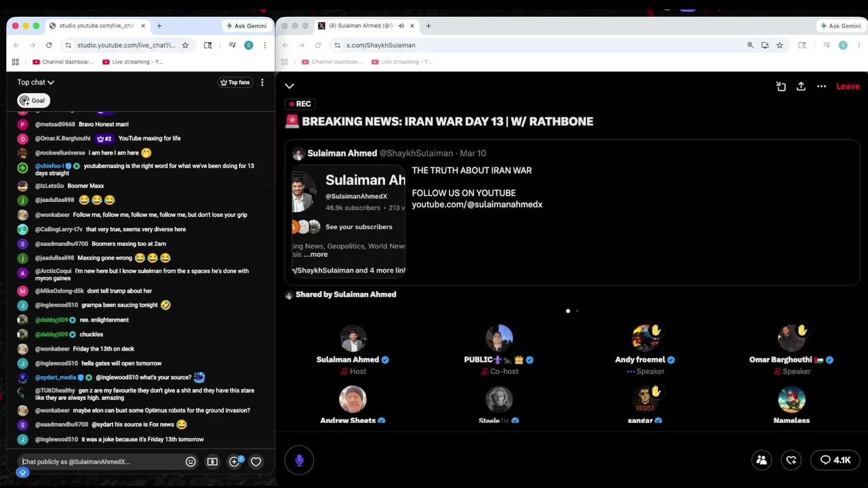868x488 pixels.
Task: Click @MikeOxlong-d5k username in chat
Action: [x=60, y=291]
